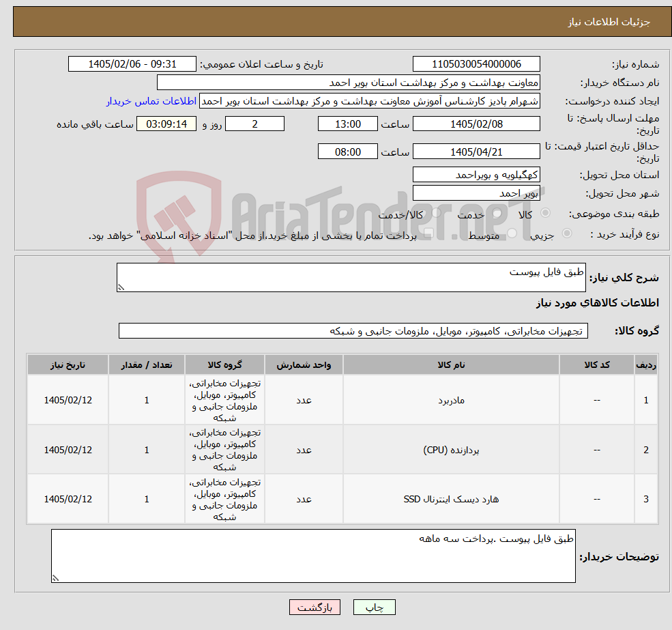
Task: Click the deadline time field 13:00
Action: [x=347, y=124]
